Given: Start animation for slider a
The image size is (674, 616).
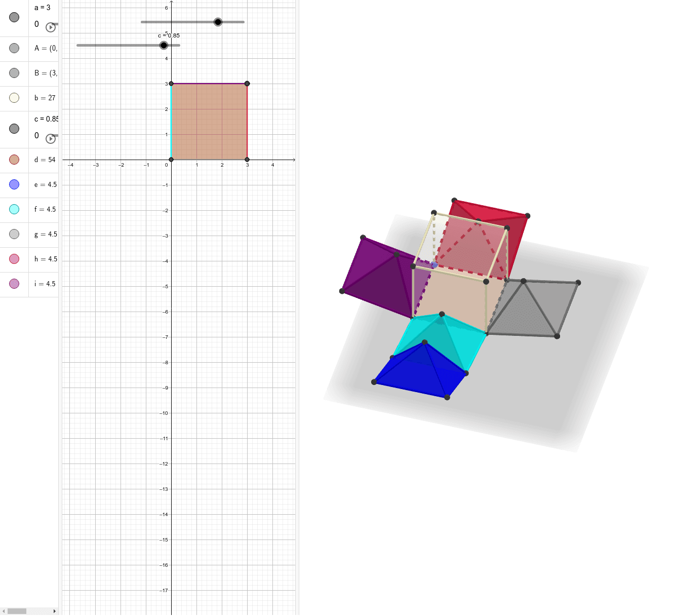Looking at the screenshot, I should (x=50, y=28).
